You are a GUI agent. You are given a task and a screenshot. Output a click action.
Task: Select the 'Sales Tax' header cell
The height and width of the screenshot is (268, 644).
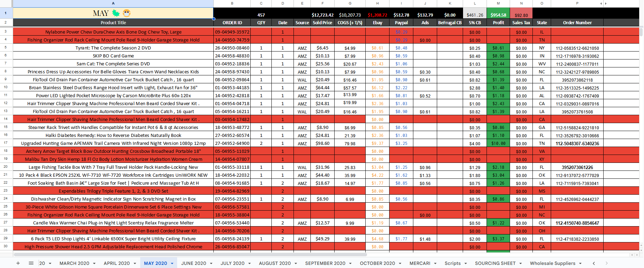(521, 22)
